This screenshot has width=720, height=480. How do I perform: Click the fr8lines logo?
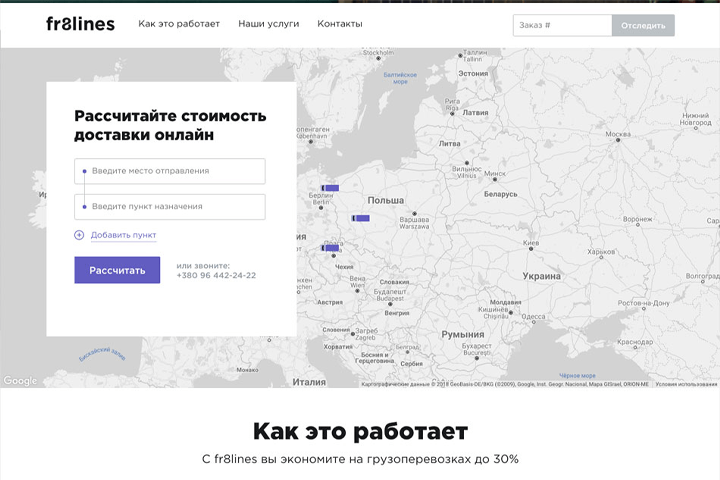80,24
